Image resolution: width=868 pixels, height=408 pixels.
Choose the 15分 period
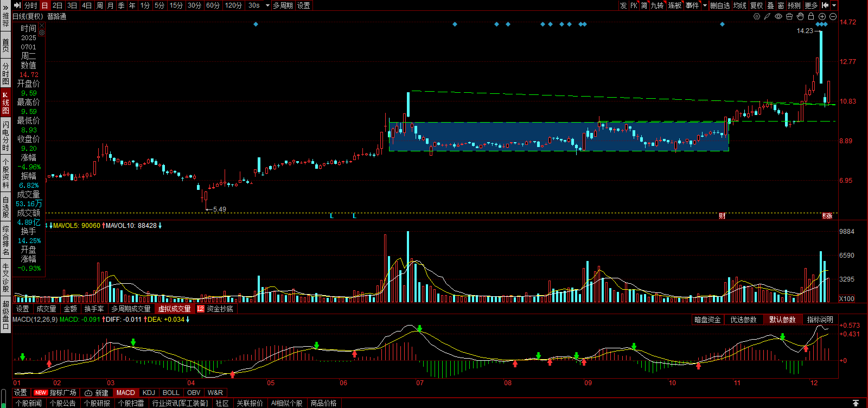click(176, 5)
